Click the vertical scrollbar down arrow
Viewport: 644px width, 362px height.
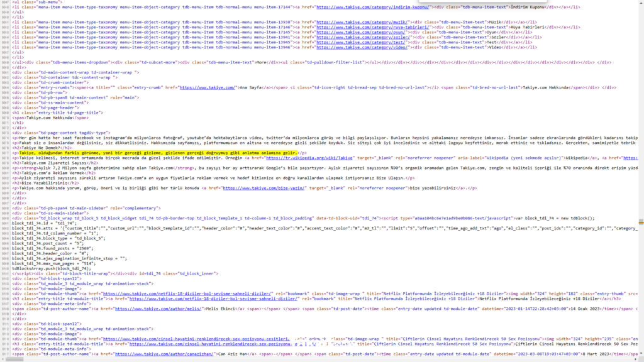coord(641,353)
